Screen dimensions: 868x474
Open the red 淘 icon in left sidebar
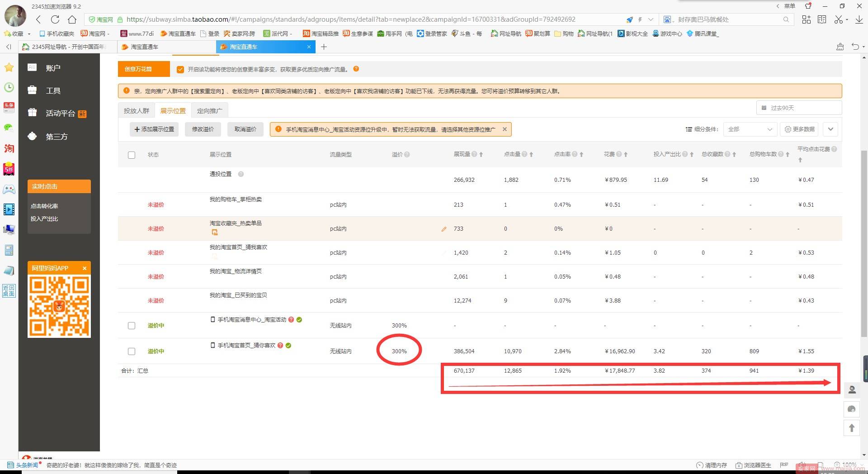tap(9, 148)
